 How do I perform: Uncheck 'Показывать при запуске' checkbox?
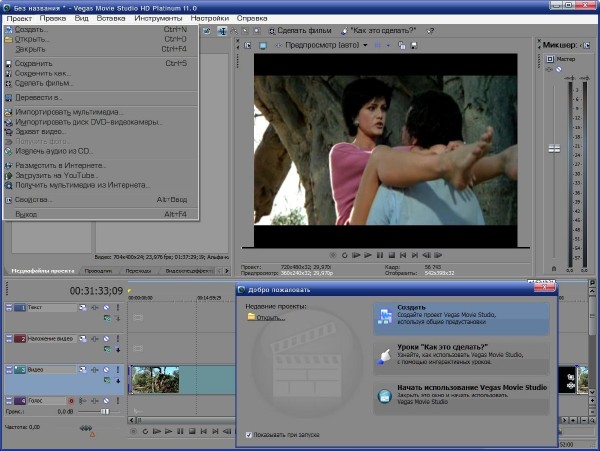click(x=249, y=434)
